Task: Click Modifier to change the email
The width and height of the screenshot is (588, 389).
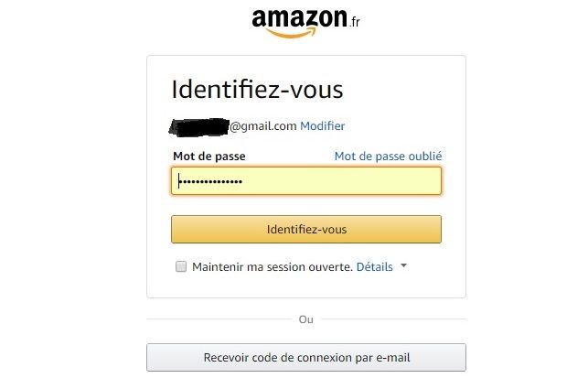Action: click(323, 125)
